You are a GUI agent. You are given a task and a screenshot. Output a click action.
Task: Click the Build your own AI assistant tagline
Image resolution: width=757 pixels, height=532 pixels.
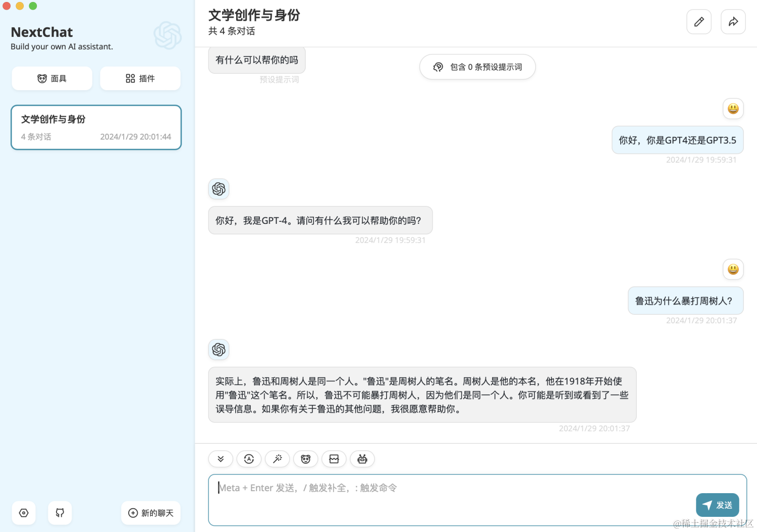click(62, 47)
